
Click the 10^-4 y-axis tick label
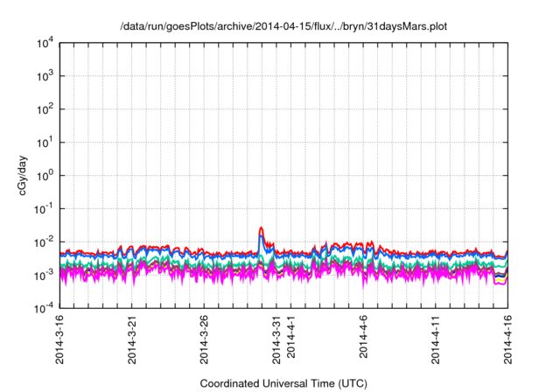click(x=44, y=308)
